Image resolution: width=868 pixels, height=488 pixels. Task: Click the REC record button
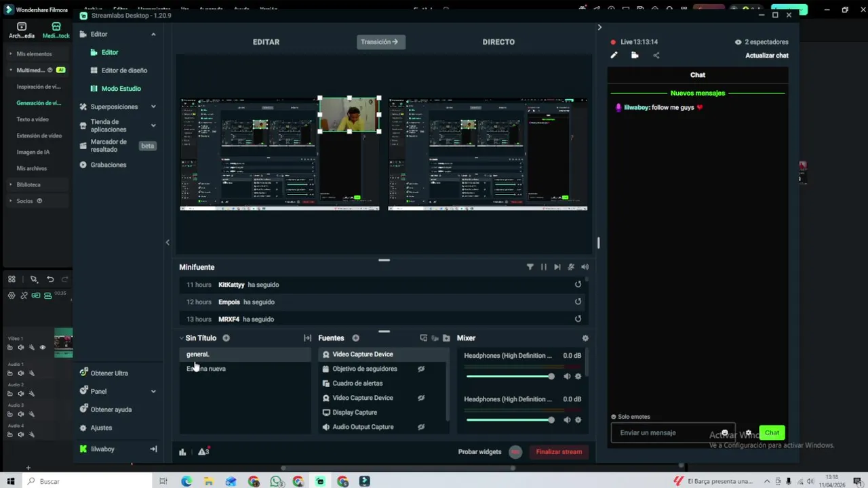(515, 452)
